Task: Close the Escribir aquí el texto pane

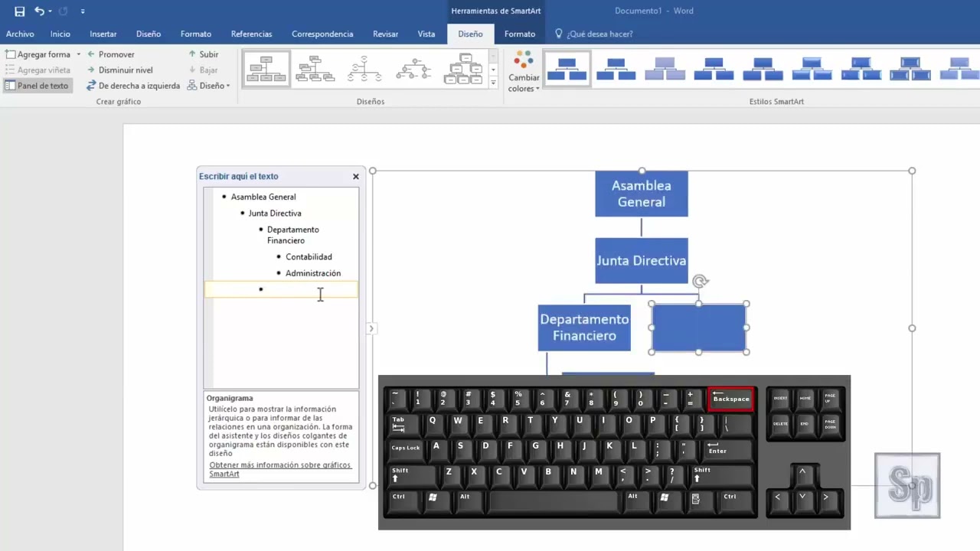Action: (x=356, y=176)
